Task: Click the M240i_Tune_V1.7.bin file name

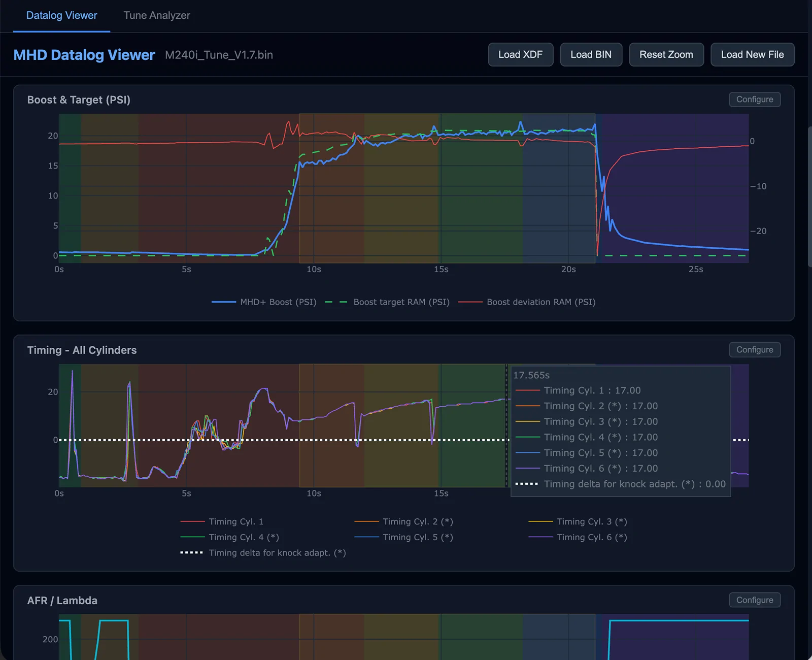Action: click(219, 55)
